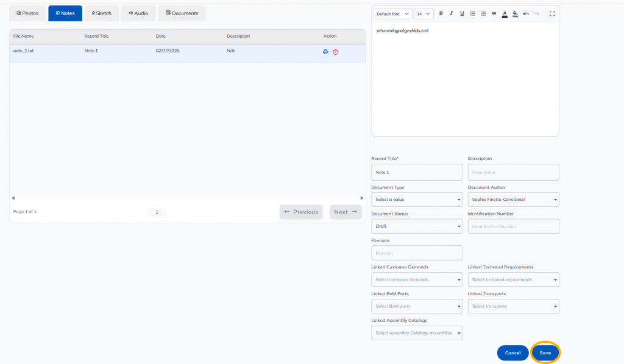Switch to the Sketch tab
The width and height of the screenshot is (624, 364).
click(x=102, y=13)
